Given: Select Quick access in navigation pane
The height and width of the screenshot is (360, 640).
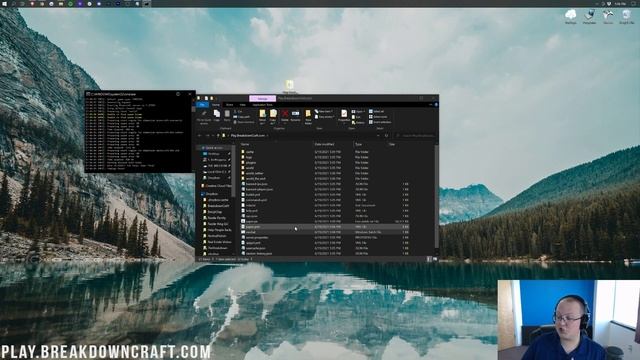Looking at the screenshot, I should click(x=214, y=148).
